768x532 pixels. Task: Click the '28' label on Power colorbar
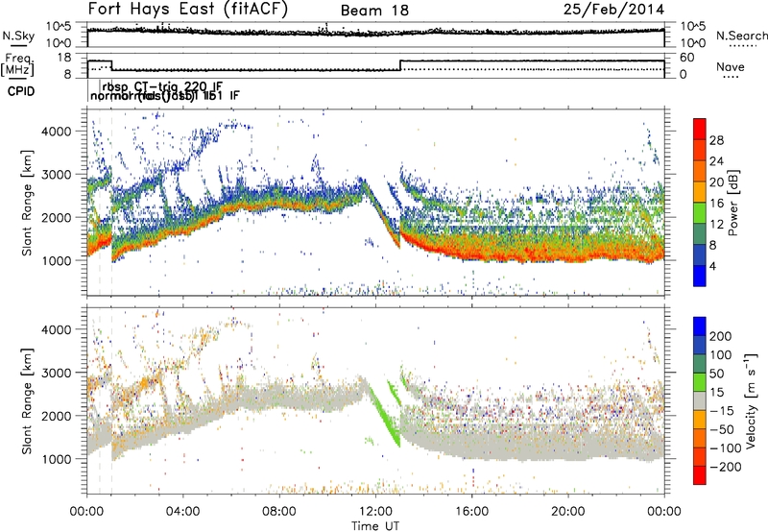click(x=716, y=140)
